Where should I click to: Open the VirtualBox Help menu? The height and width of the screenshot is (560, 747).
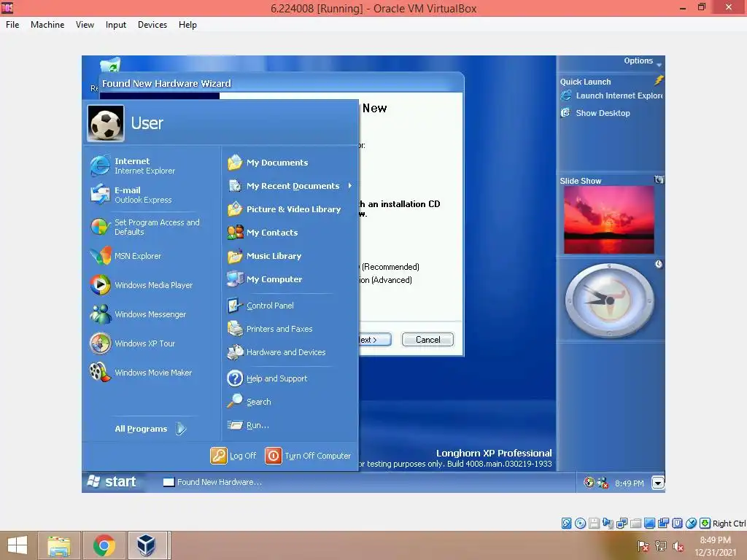tap(187, 25)
